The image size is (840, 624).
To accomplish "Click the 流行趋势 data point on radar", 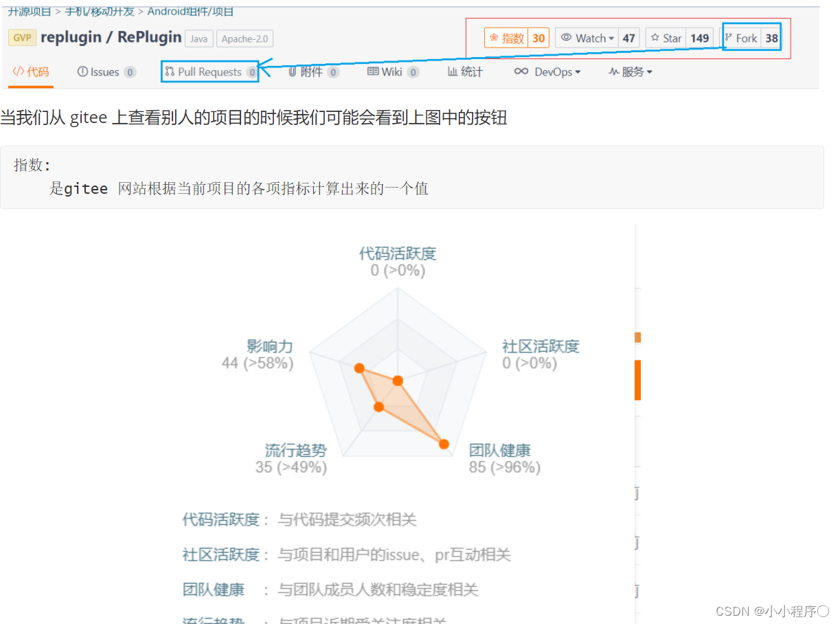I will point(378,407).
